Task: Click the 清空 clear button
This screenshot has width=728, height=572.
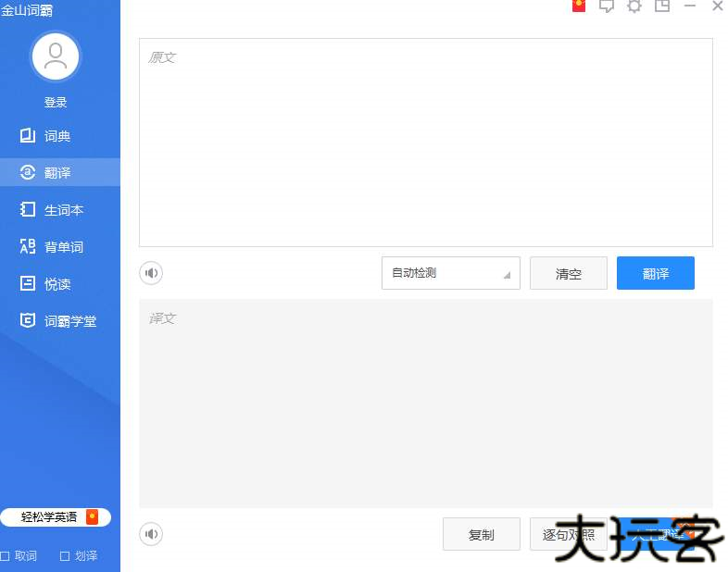Action: [569, 273]
